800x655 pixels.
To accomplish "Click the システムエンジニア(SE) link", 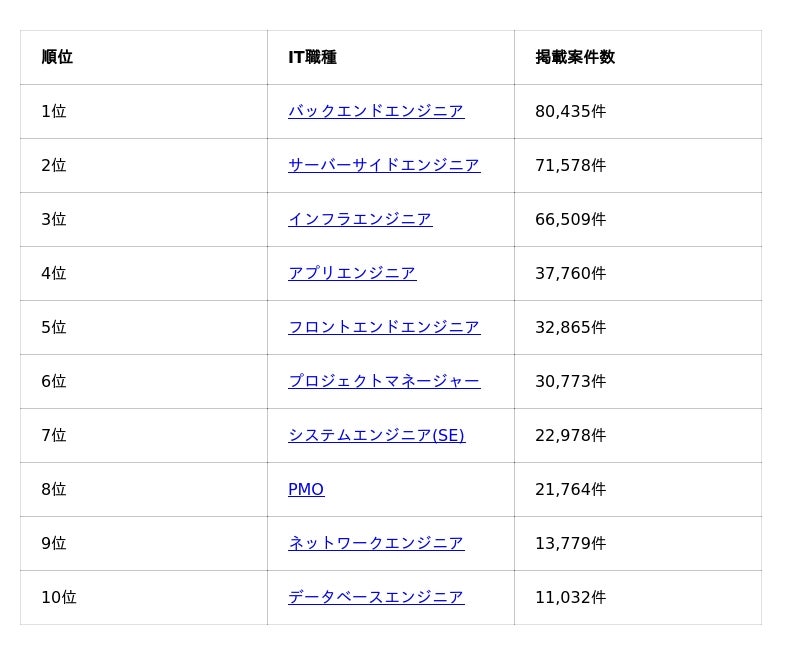I will tap(376, 435).
